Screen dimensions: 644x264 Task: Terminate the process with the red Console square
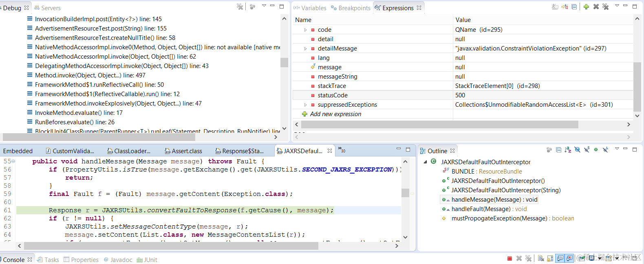tap(509, 258)
